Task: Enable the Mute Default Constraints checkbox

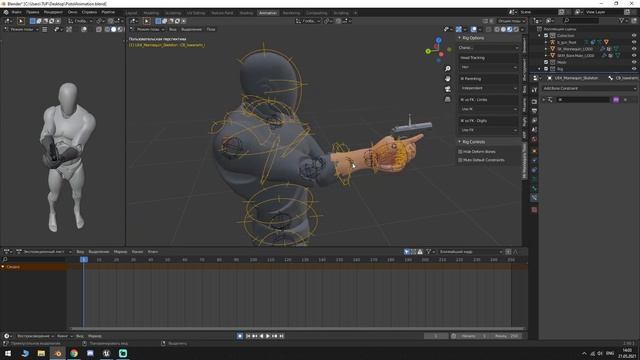Action: tap(460, 160)
